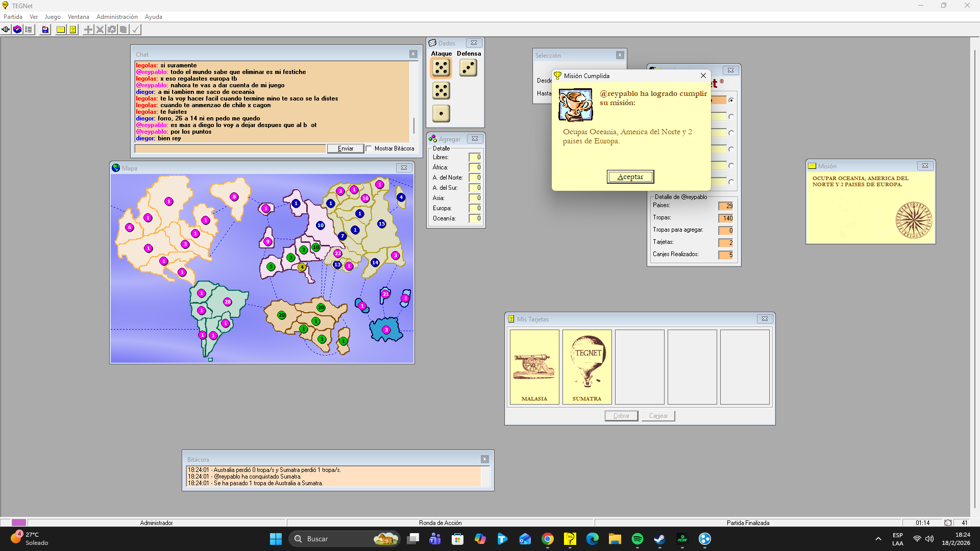Select the first player radio button
Image resolution: width=980 pixels, height=551 pixels.
731,101
